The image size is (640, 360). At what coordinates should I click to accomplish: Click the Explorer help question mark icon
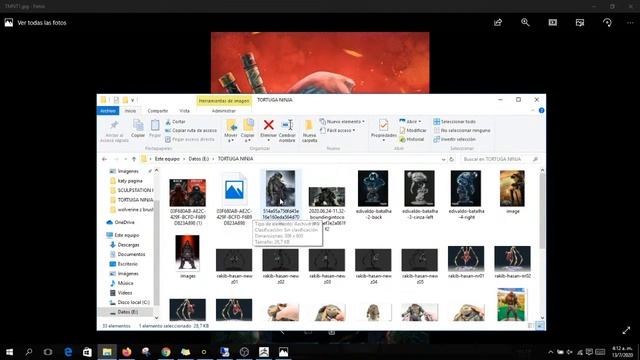(x=542, y=111)
